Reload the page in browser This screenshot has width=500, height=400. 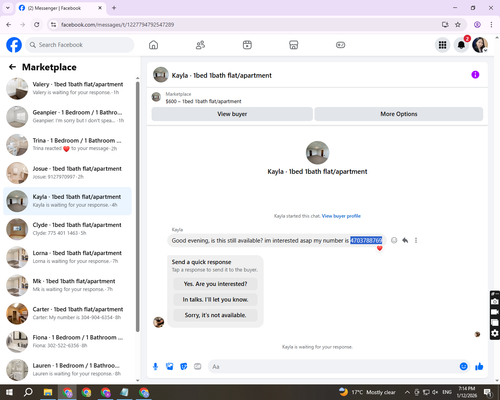[x=37, y=25]
